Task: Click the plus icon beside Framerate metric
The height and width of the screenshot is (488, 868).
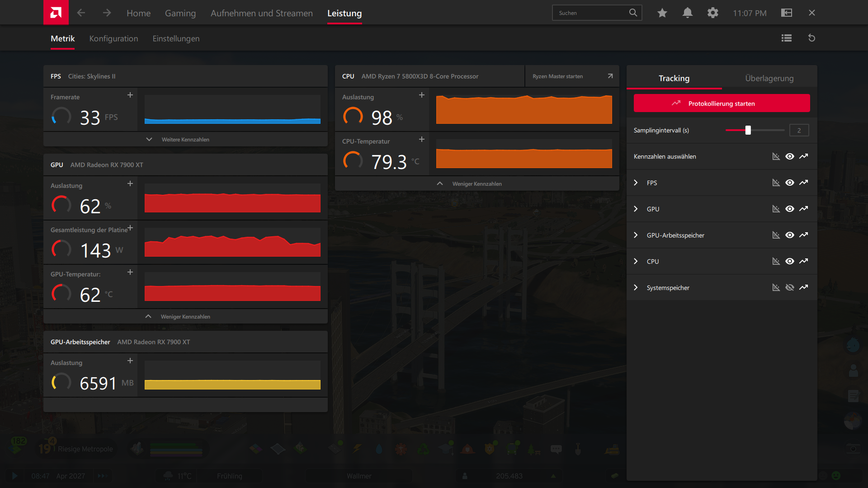Action: coord(130,95)
